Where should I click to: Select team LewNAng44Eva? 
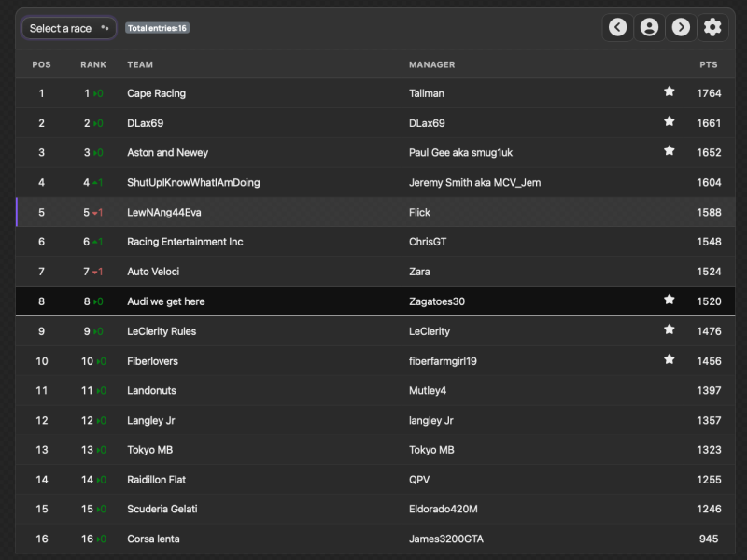(164, 213)
